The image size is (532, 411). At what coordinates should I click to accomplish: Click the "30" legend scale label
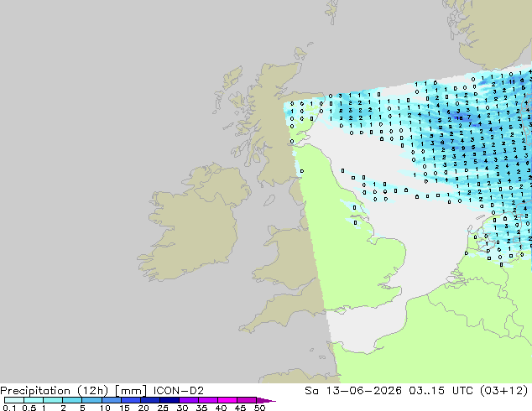pyautogui.click(x=182, y=408)
